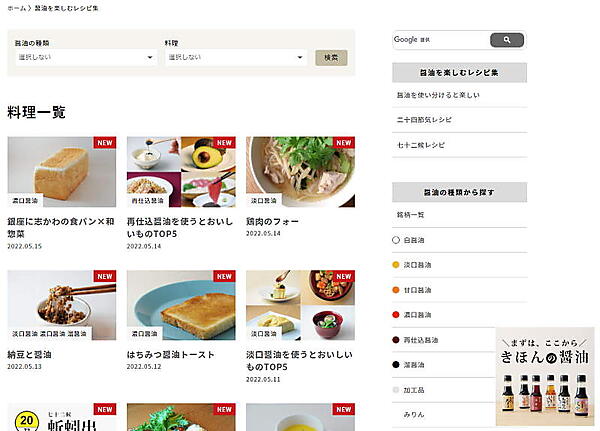
Task: Open the 料理 dropdown
Action: pos(236,57)
